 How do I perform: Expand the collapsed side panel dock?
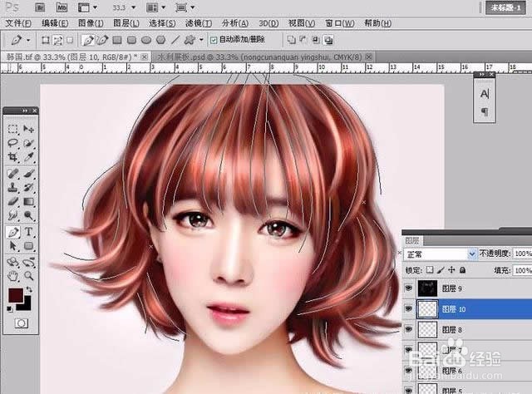482,74
